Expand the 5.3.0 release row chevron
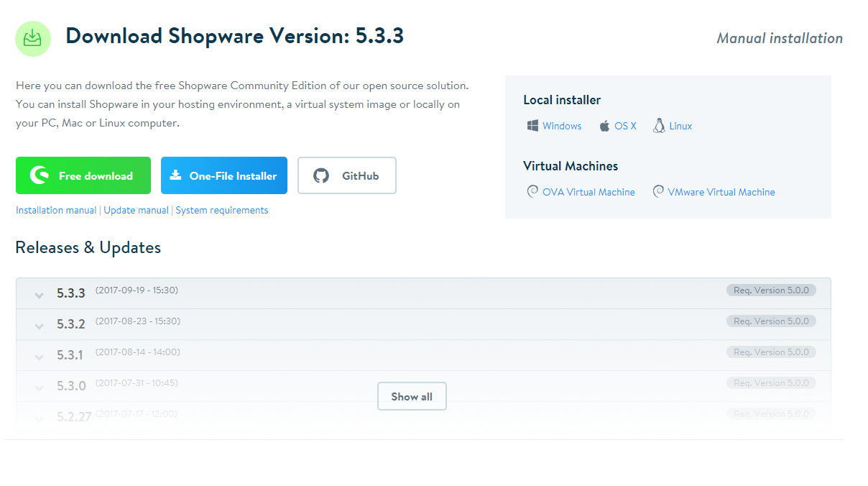This screenshot has height=486, width=868. [39, 388]
